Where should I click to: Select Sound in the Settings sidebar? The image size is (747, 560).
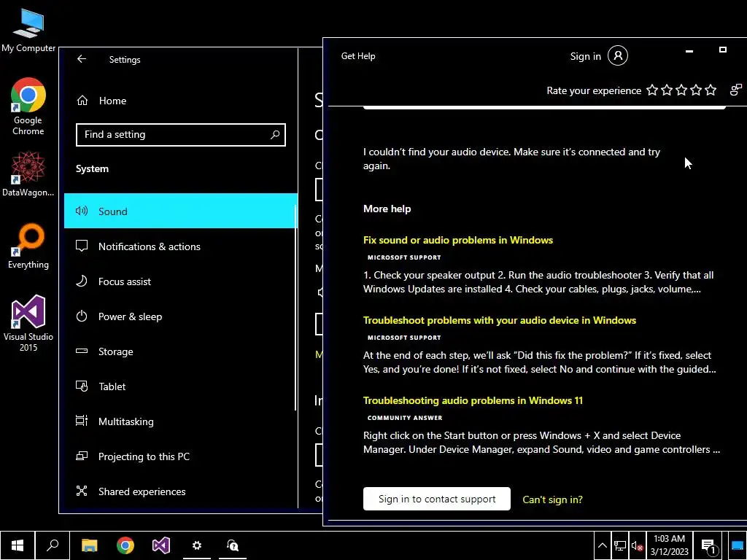[x=181, y=211]
